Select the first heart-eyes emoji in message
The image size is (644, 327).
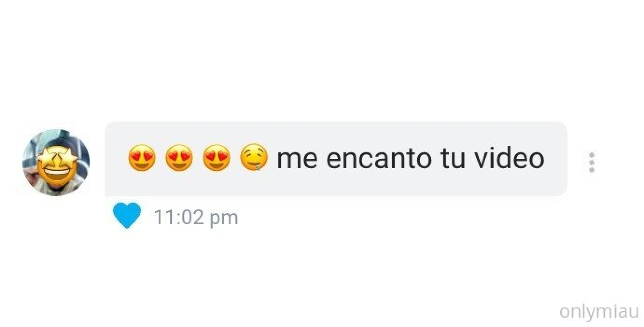coord(142,158)
